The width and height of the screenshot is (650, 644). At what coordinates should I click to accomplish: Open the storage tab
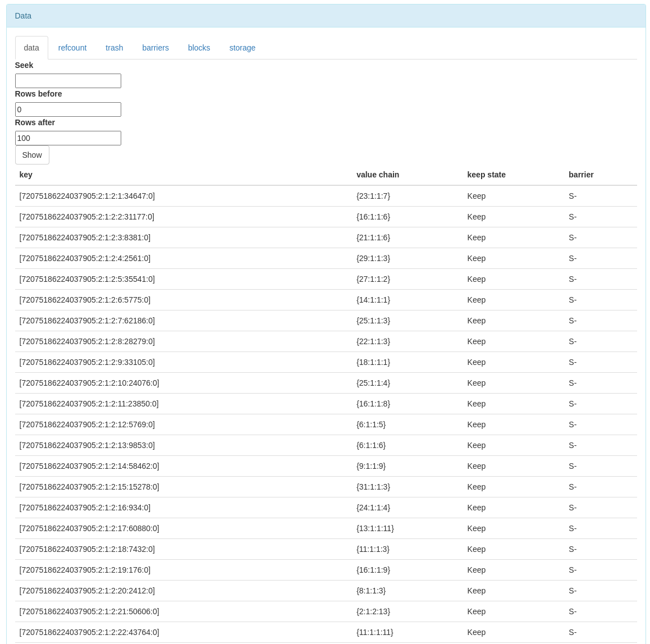242,48
